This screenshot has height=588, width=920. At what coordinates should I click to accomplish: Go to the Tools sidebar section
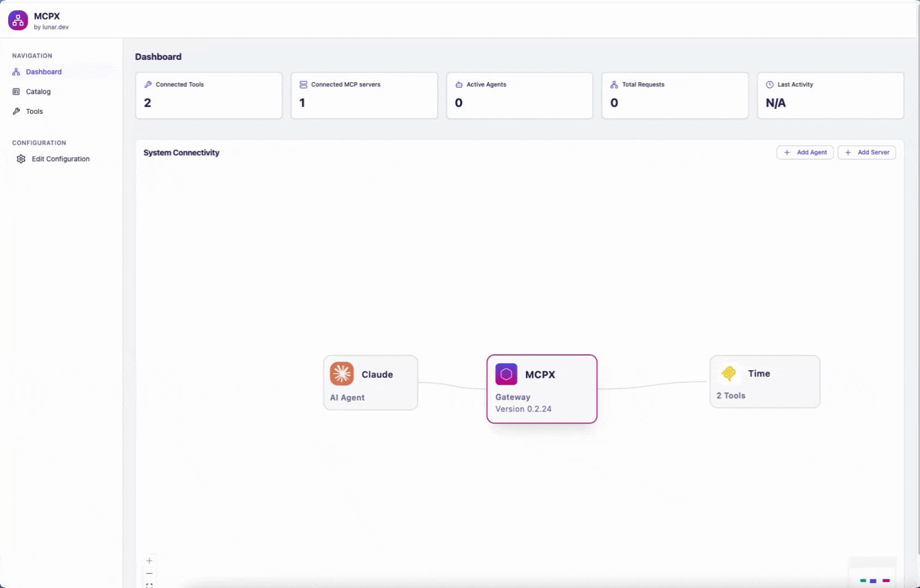(34, 111)
